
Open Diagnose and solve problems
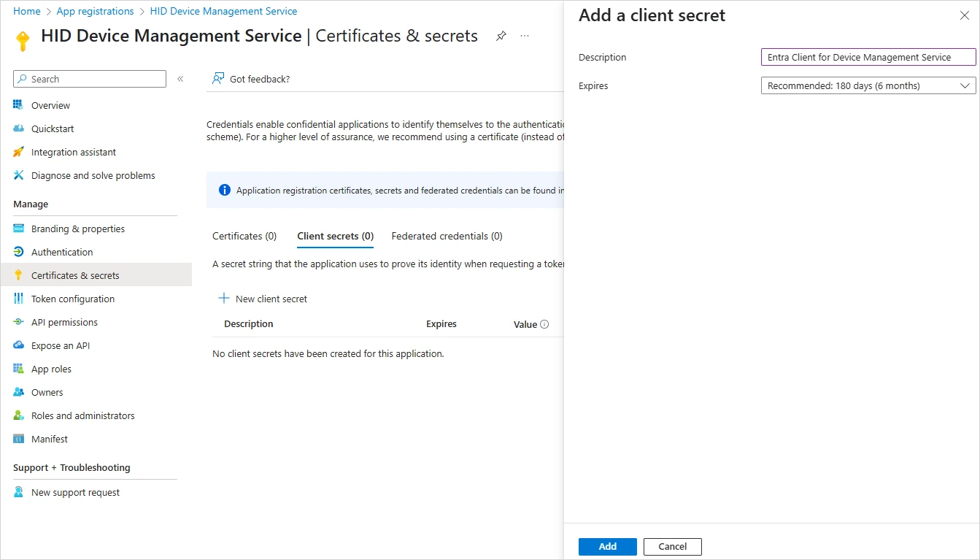tap(93, 175)
